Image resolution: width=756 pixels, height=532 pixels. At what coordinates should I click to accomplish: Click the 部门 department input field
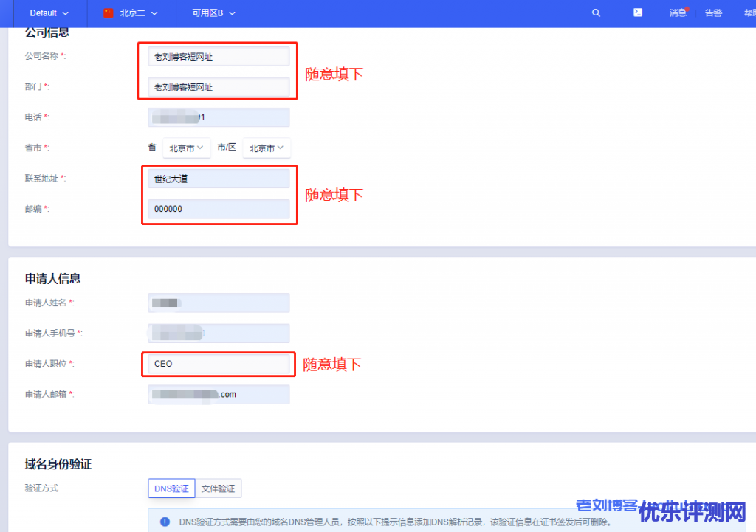pos(219,87)
